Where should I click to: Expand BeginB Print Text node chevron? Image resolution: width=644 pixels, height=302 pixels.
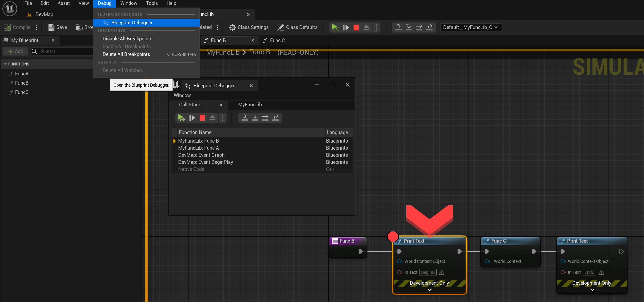point(430,290)
